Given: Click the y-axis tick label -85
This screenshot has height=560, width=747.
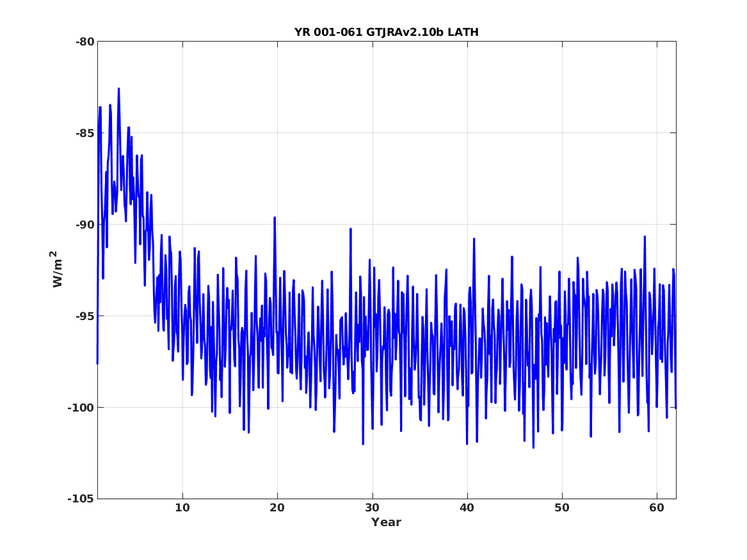Looking at the screenshot, I should [x=84, y=133].
